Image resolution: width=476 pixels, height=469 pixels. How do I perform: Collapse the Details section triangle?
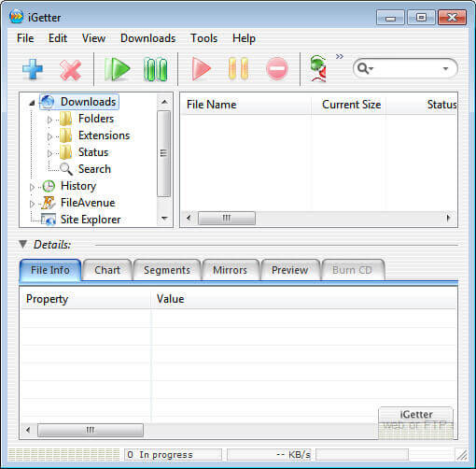tap(22, 244)
